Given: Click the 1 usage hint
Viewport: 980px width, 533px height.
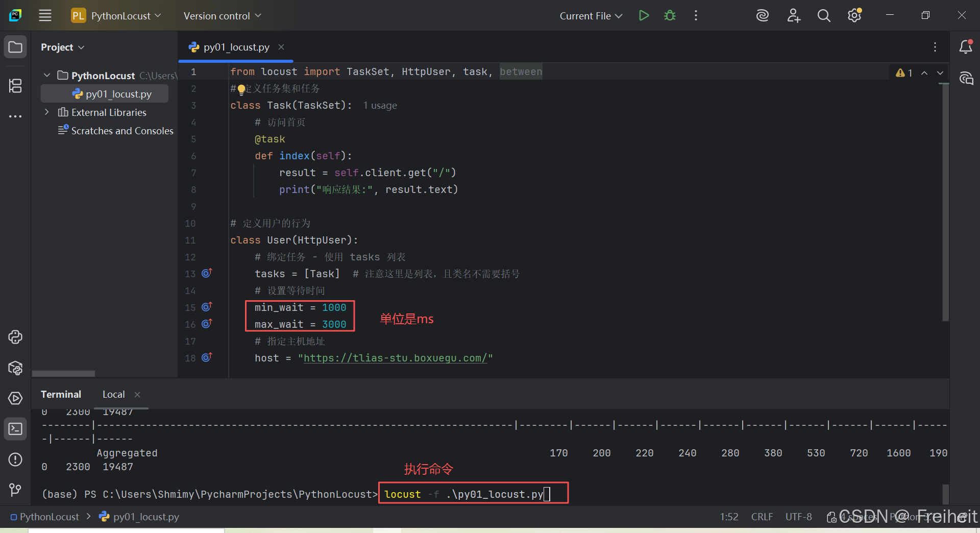Looking at the screenshot, I should (x=380, y=105).
